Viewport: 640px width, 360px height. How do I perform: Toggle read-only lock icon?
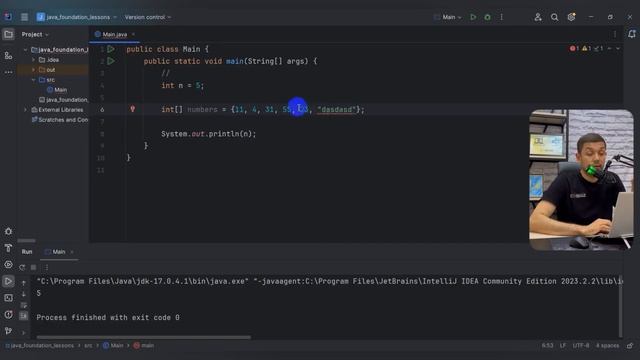630,346
